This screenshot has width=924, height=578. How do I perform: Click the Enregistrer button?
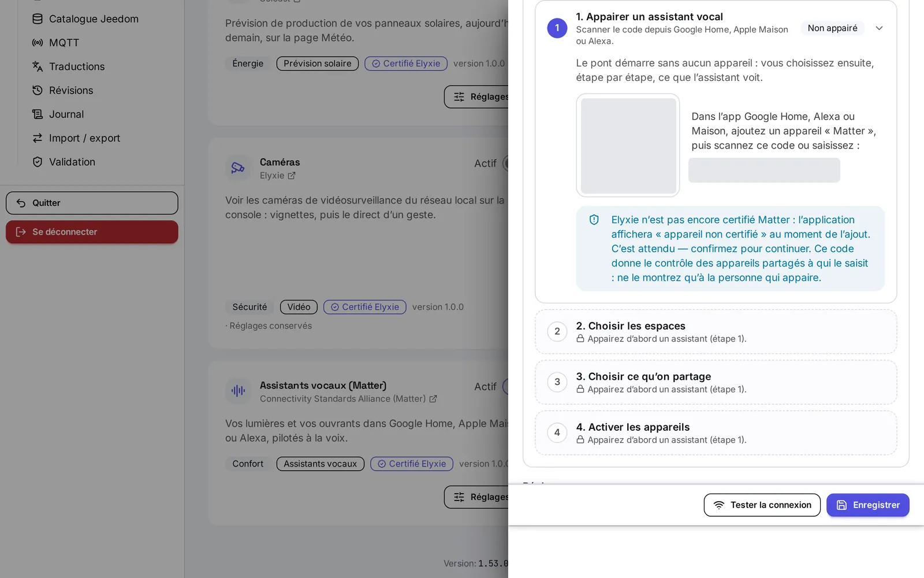point(868,505)
